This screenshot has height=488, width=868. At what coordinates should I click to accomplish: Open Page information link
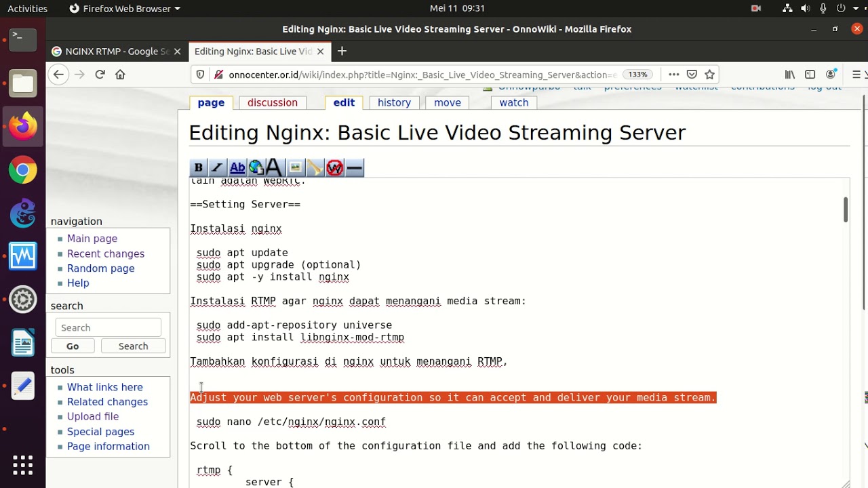click(108, 447)
